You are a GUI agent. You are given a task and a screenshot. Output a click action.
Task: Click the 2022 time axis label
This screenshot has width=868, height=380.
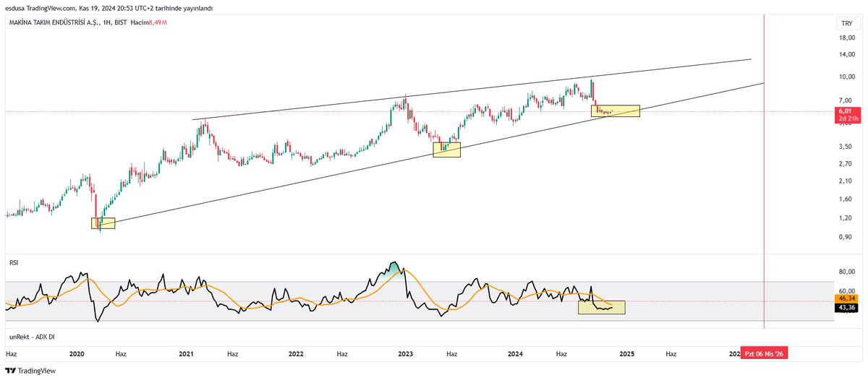coord(295,354)
